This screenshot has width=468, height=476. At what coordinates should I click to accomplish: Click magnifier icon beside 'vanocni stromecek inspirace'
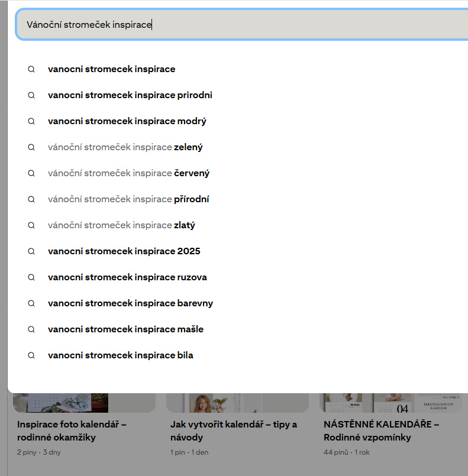pos(32,69)
